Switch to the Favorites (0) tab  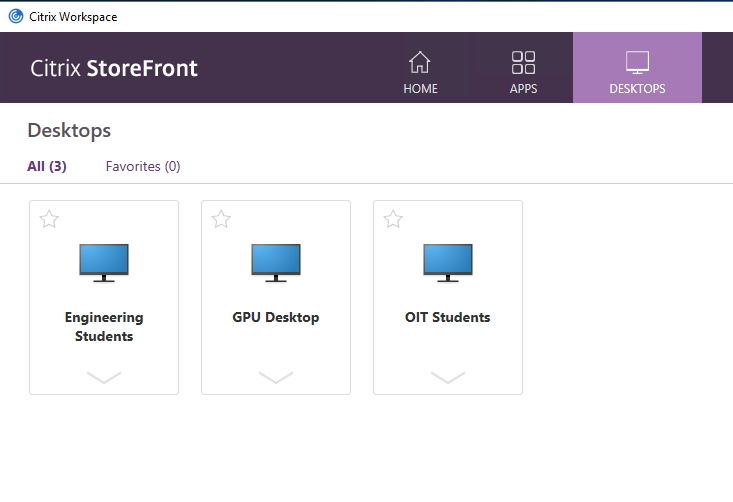tap(143, 166)
